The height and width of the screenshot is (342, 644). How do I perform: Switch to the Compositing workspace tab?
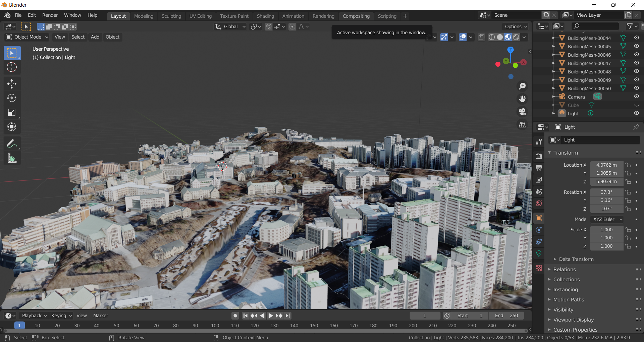pos(356,16)
